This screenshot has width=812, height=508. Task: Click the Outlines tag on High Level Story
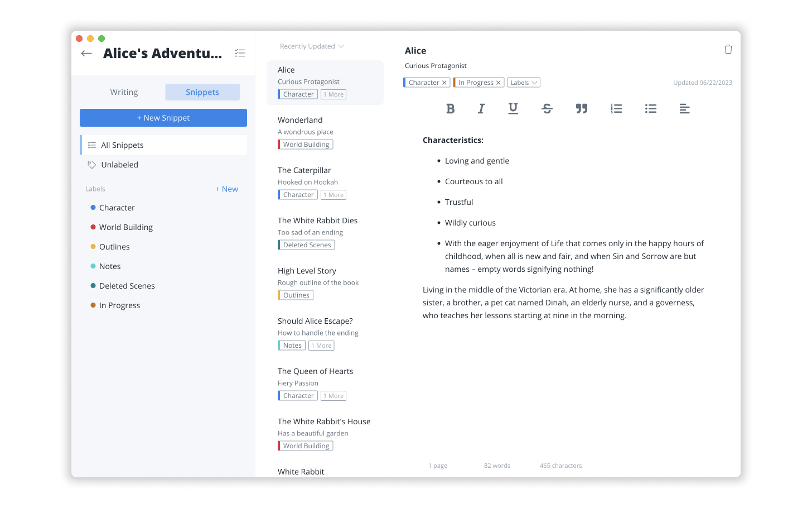(x=296, y=295)
